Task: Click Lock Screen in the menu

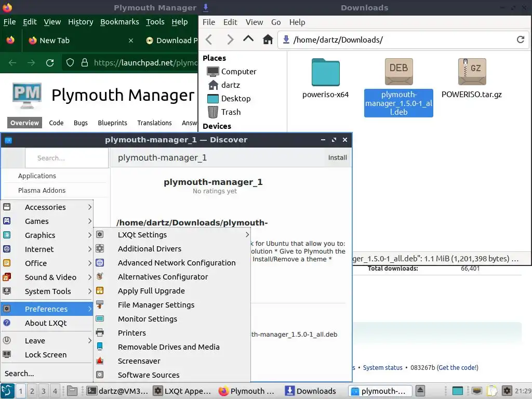Action: pos(47,354)
